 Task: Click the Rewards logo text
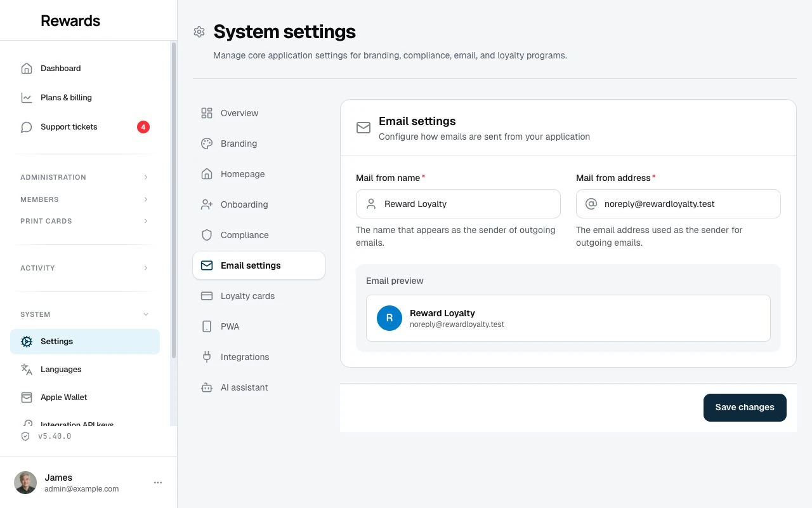coord(70,20)
